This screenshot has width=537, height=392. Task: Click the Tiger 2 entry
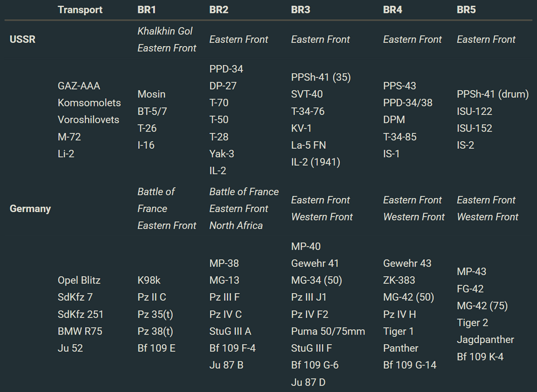473,323
